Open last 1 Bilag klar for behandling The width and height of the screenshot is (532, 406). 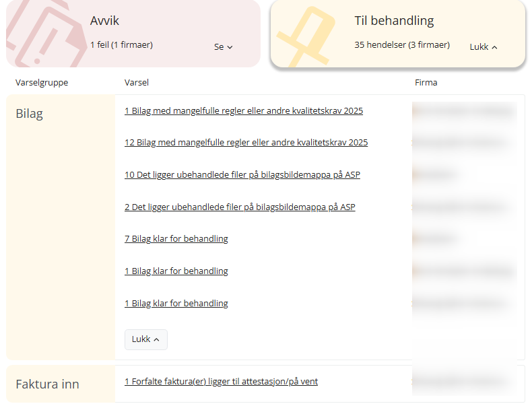176,303
